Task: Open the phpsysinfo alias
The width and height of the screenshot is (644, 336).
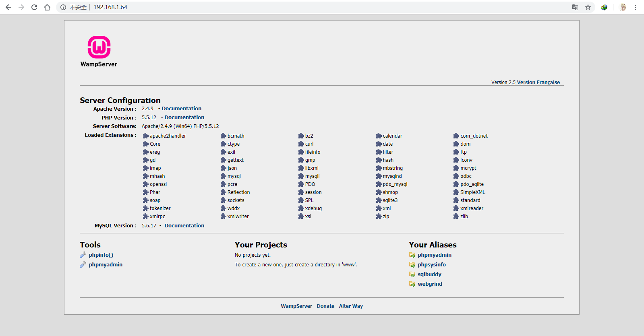Action: click(431, 265)
